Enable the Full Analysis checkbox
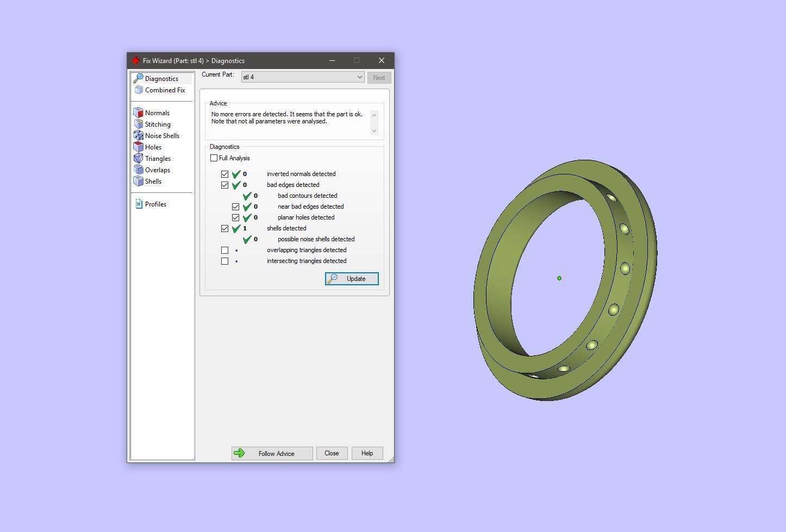786x532 pixels. (x=214, y=158)
